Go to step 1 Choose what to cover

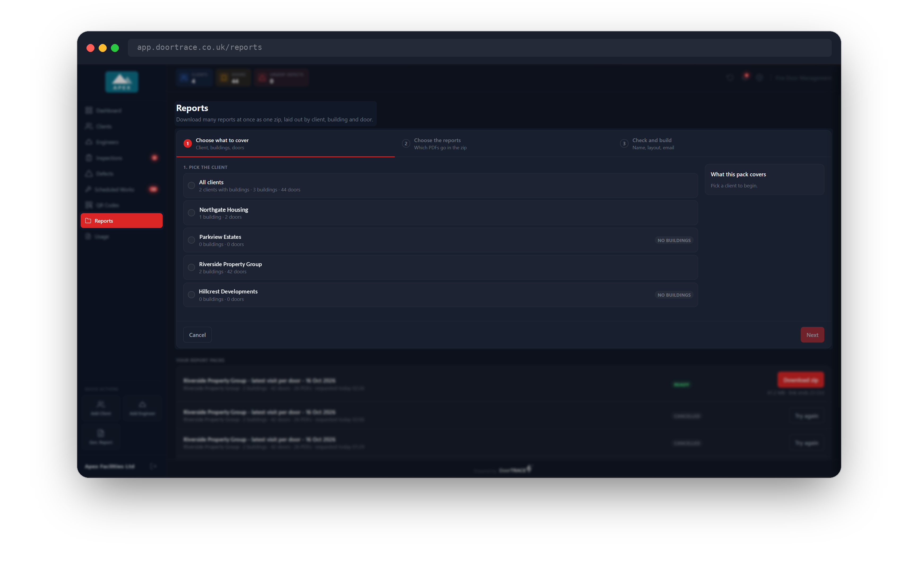tap(285, 144)
